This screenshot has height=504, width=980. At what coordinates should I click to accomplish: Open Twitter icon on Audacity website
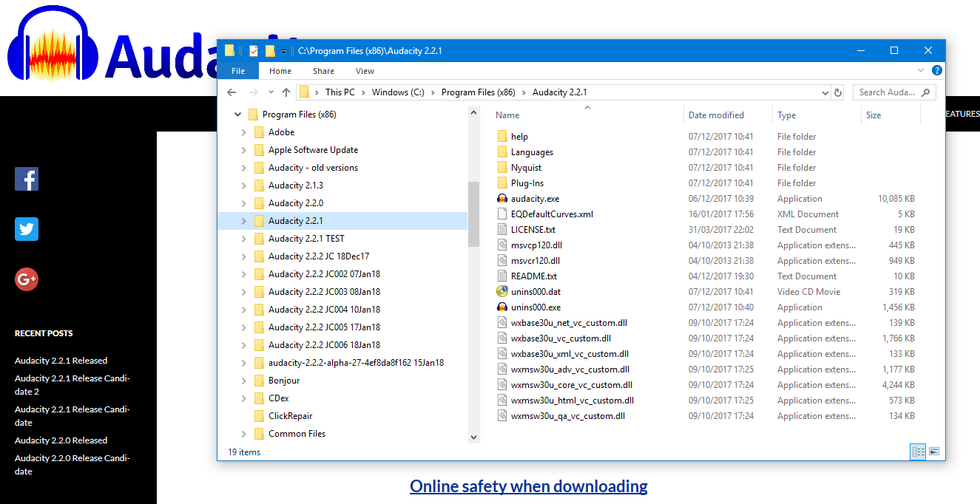[x=27, y=229]
